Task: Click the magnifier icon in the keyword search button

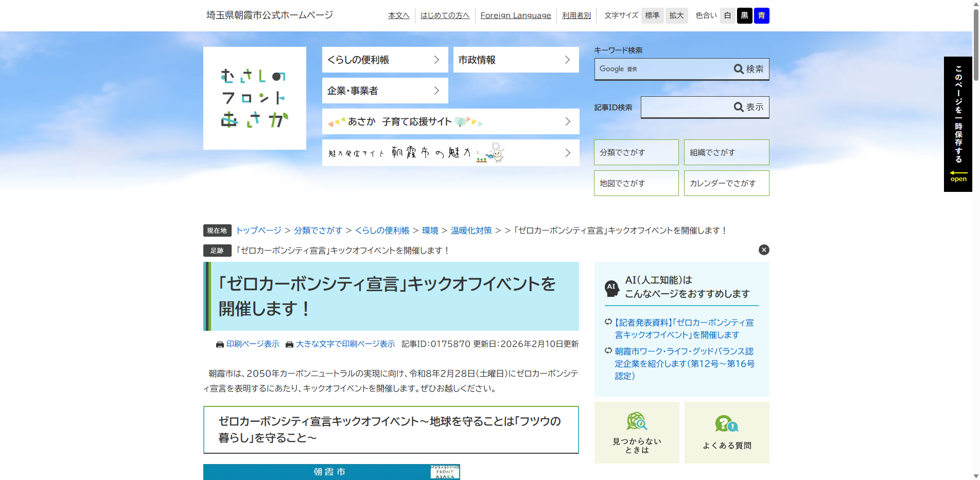Action: coord(739,69)
